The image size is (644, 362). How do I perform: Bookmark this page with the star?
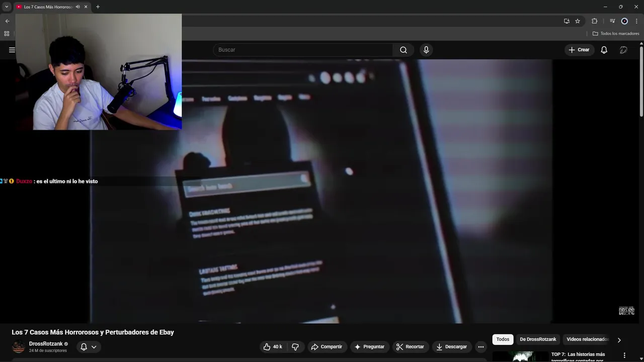point(578,21)
